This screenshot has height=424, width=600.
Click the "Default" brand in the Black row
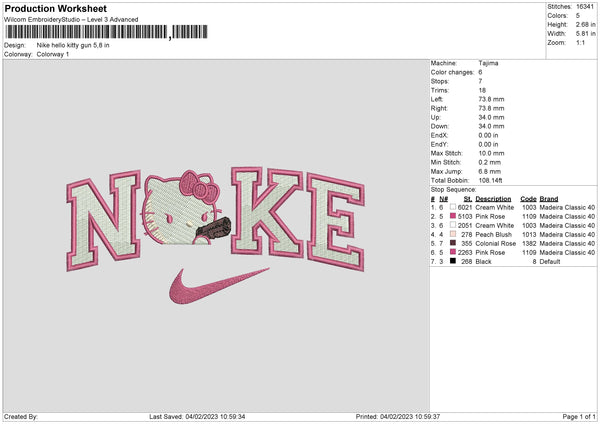[550, 261]
